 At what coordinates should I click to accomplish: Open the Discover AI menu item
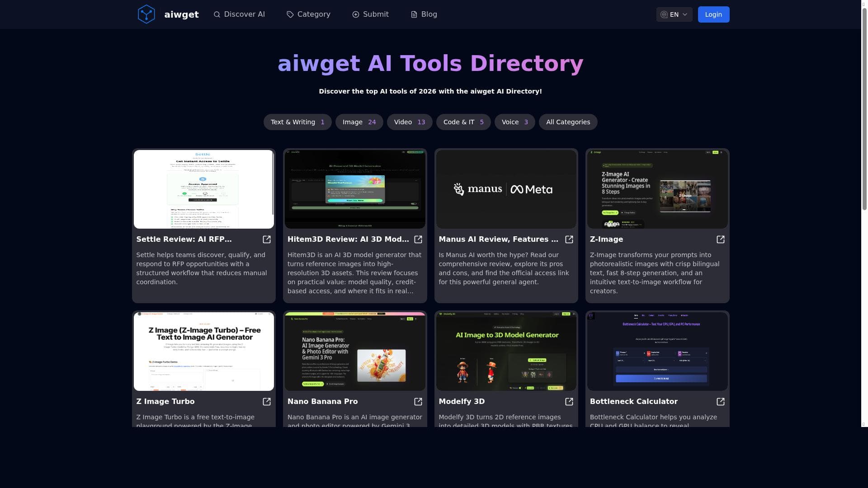pyautogui.click(x=239, y=14)
